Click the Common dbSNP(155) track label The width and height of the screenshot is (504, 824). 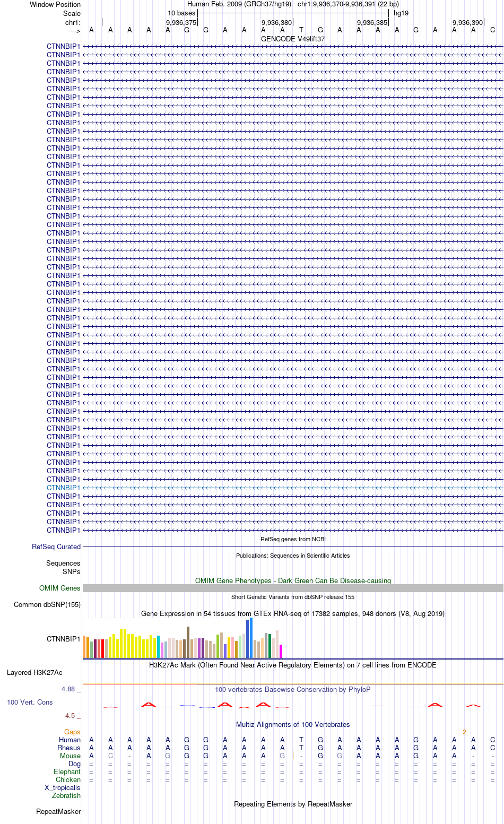[47, 604]
